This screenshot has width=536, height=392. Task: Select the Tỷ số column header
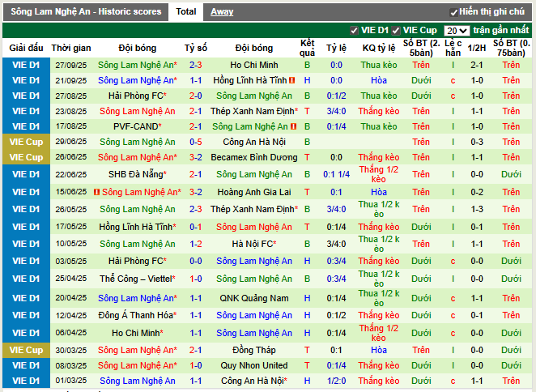click(x=195, y=48)
